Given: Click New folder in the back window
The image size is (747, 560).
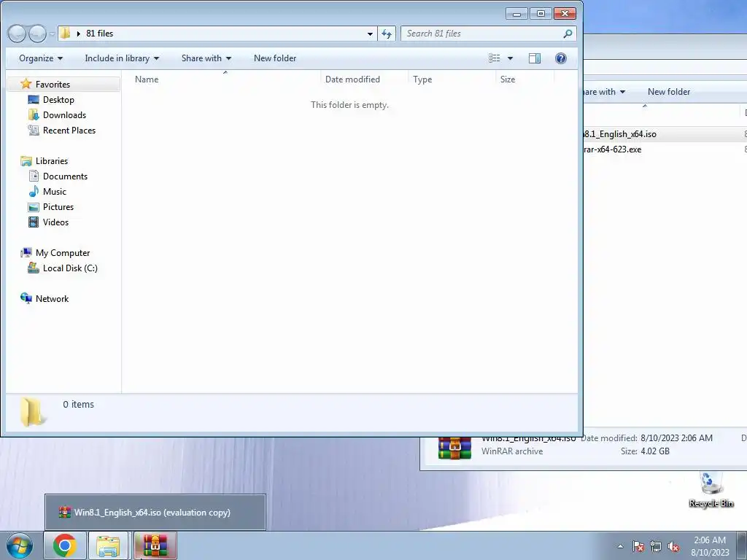Looking at the screenshot, I should [669, 92].
